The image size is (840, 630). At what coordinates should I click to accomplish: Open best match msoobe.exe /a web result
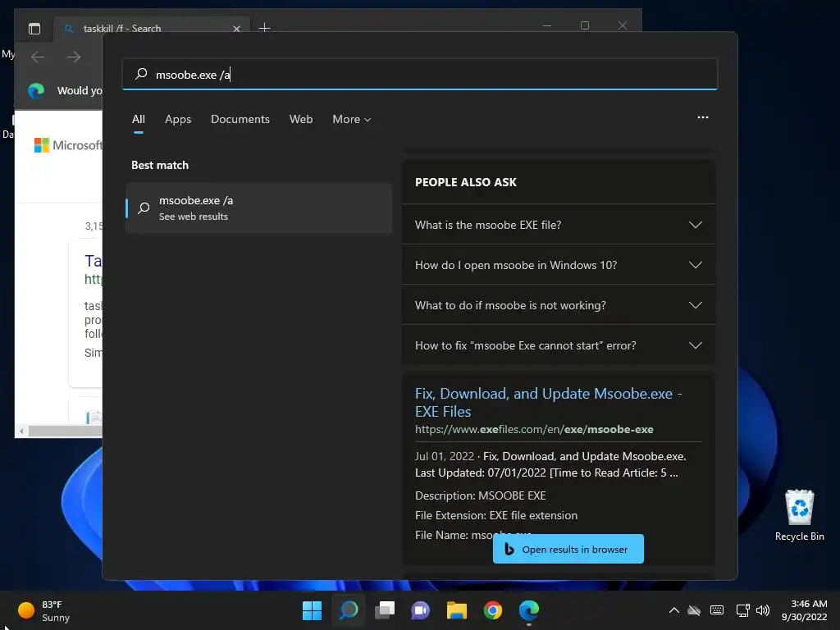258,208
